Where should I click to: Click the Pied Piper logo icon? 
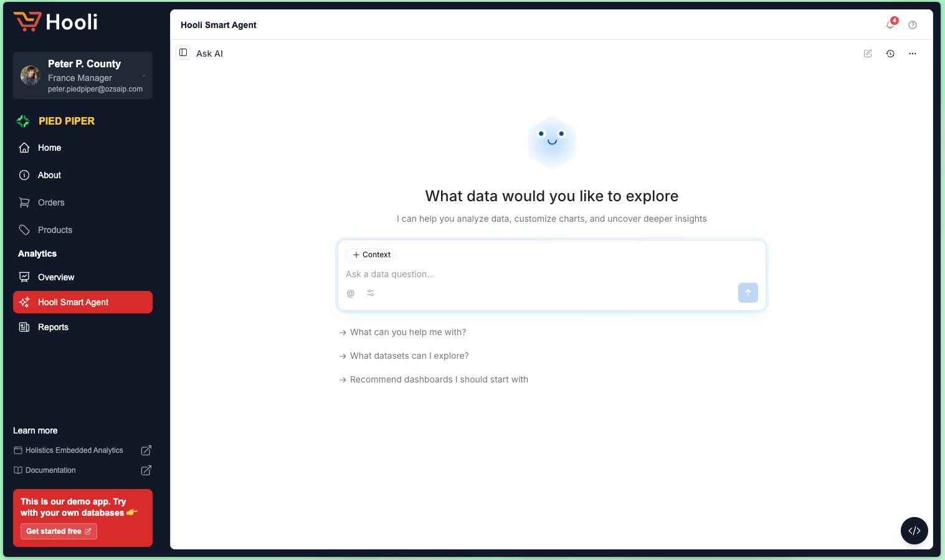coord(23,121)
